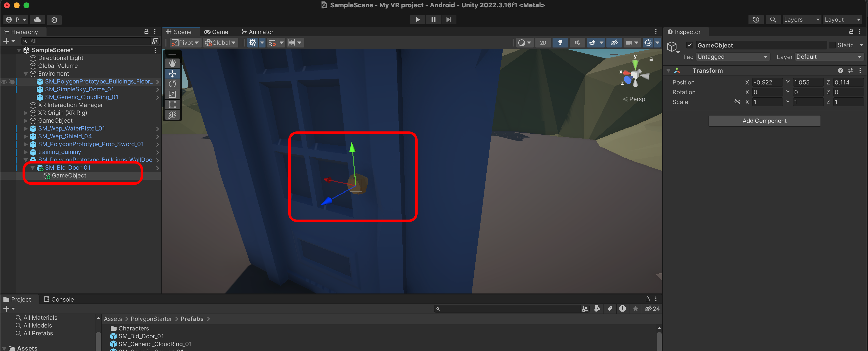The width and height of the screenshot is (868, 351).
Task: Select the Scale tool
Action: [172, 94]
